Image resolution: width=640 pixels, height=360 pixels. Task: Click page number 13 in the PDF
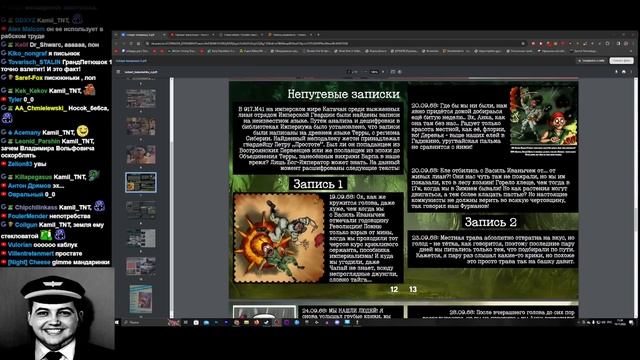point(413,289)
